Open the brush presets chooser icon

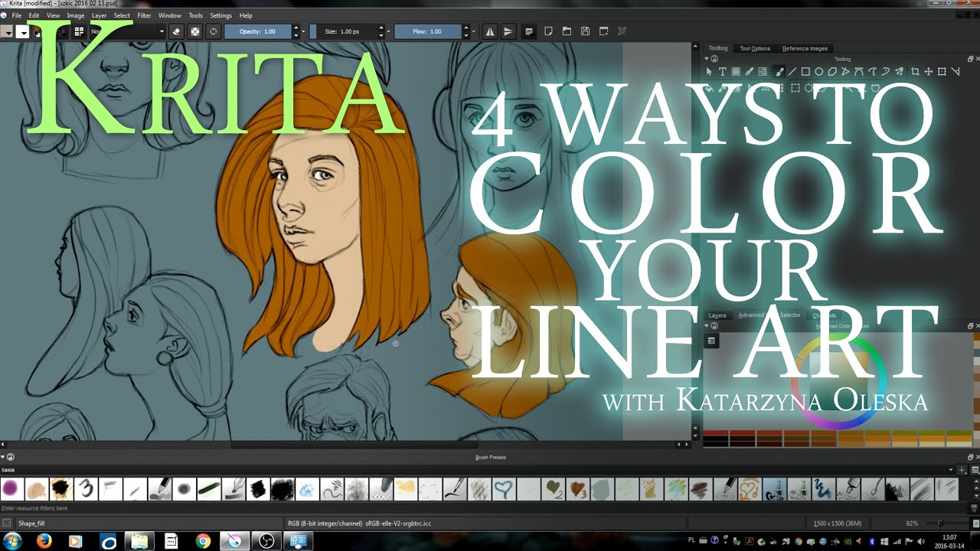[x=80, y=31]
